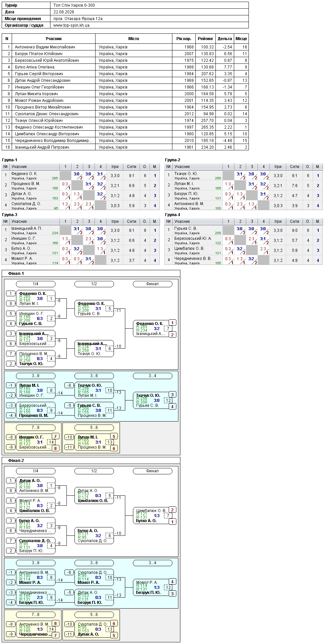The width and height of the screenshot is (326, 644).
Task: Click the 'Ігри' column header in Група-1
Action: (115, 167)
